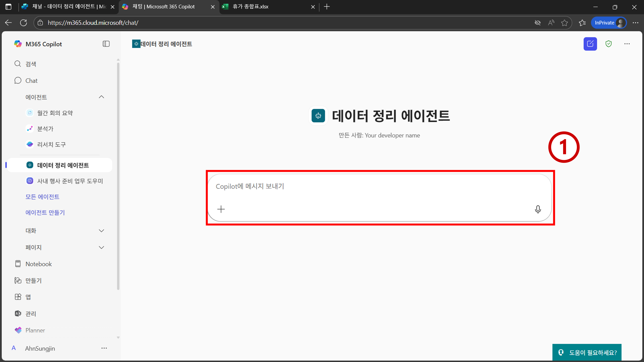The height and width of the screenshot is (362, 644).
Task: Open the 분석가 agent
Action: click(45, 129)
